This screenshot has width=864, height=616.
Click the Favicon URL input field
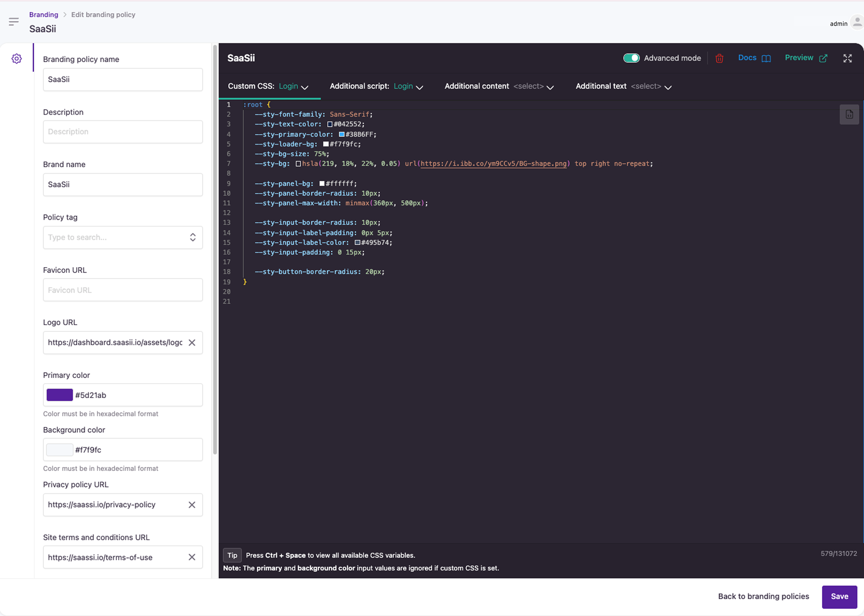tap(123, 290)
